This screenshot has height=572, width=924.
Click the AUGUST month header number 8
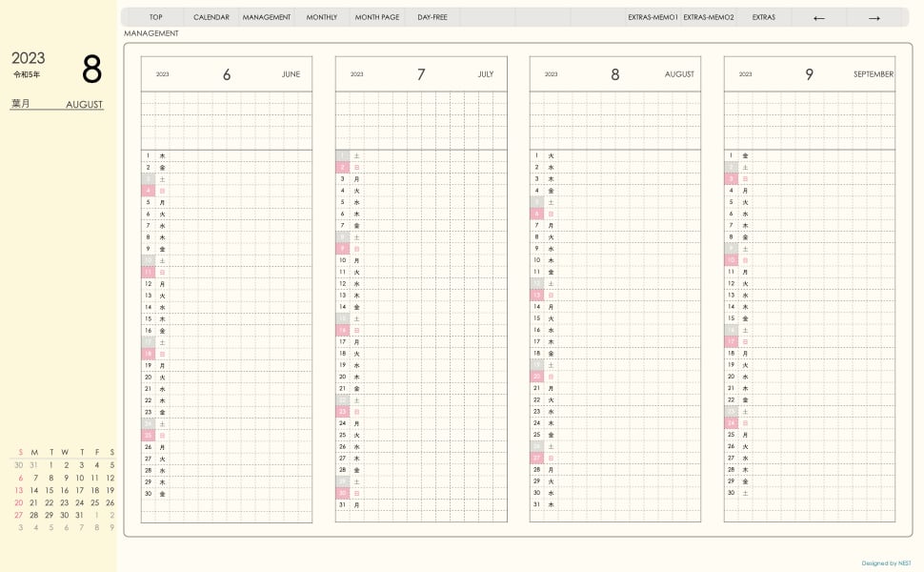click(x=615, y=74)
